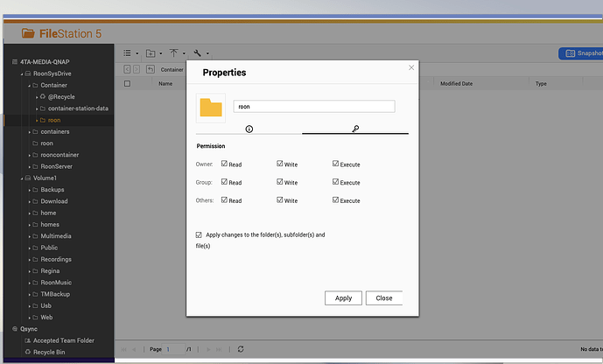Screen dimensions: 603x364
Task: Sort by the Name column header
Action: click(165, 83)
